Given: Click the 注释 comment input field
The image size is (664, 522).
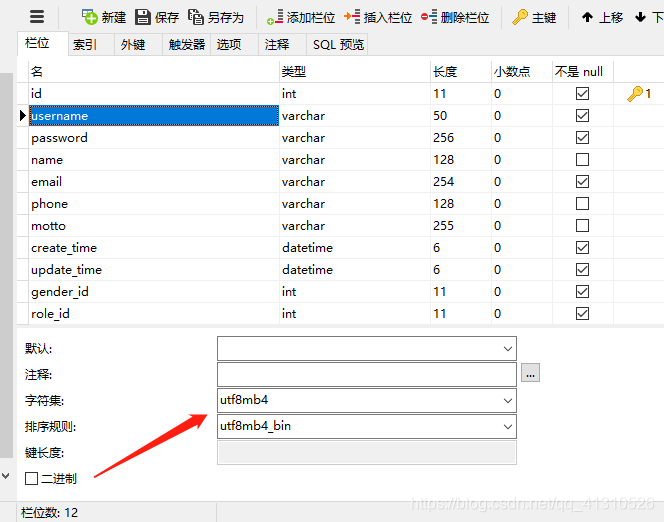Looking at the screenshot, I should pos(367,374).
